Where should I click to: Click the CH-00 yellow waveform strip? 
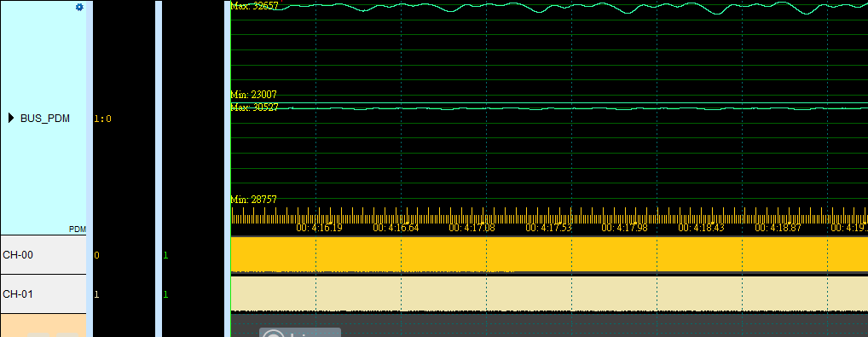[x=549, y=254]
